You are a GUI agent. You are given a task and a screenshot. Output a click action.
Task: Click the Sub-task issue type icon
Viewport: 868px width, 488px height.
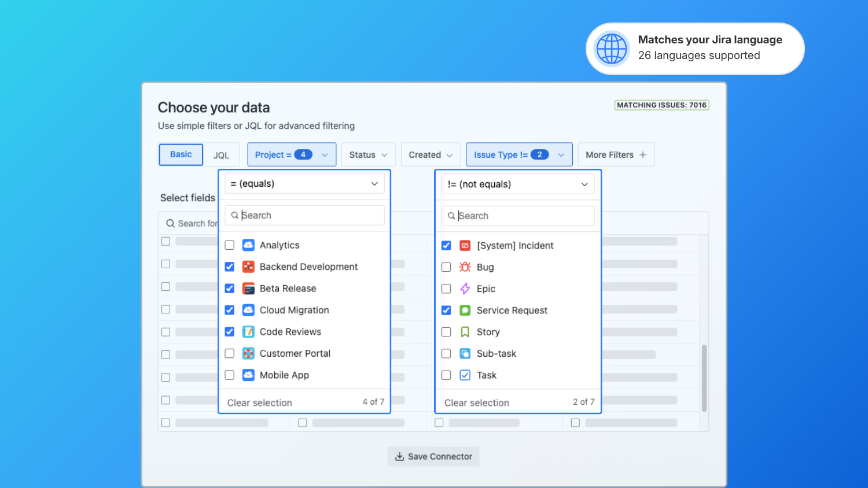tap(465, 353)
